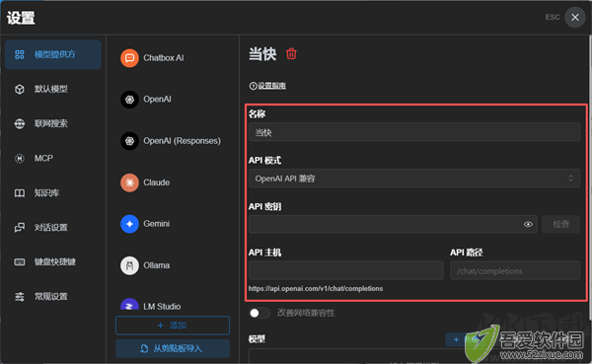
Task: Click the 键盘快捷键 keyboard icon
Action: 20,261
